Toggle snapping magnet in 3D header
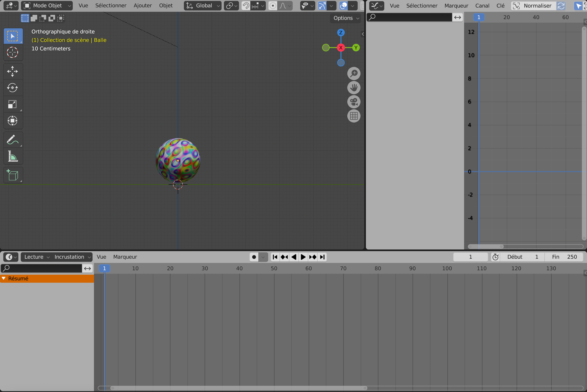The height and width of the screenshot is (392, 587). [x=246, y=5]
